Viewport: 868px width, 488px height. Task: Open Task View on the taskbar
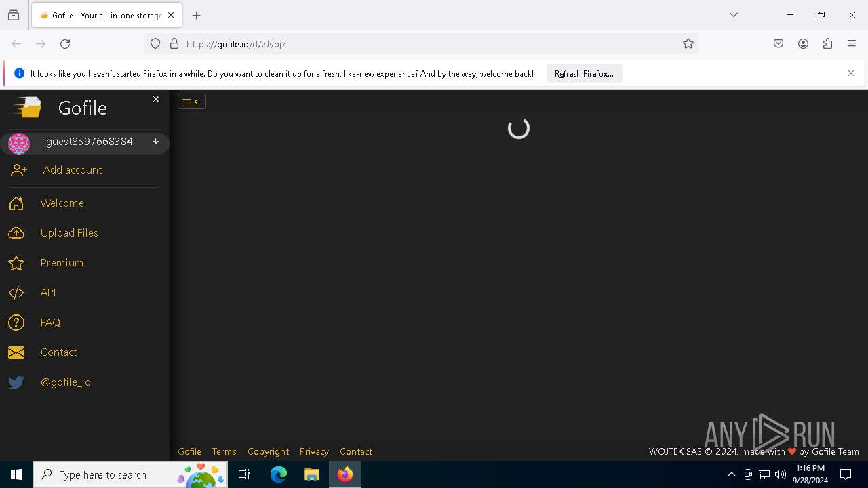[x=244, y=474]
